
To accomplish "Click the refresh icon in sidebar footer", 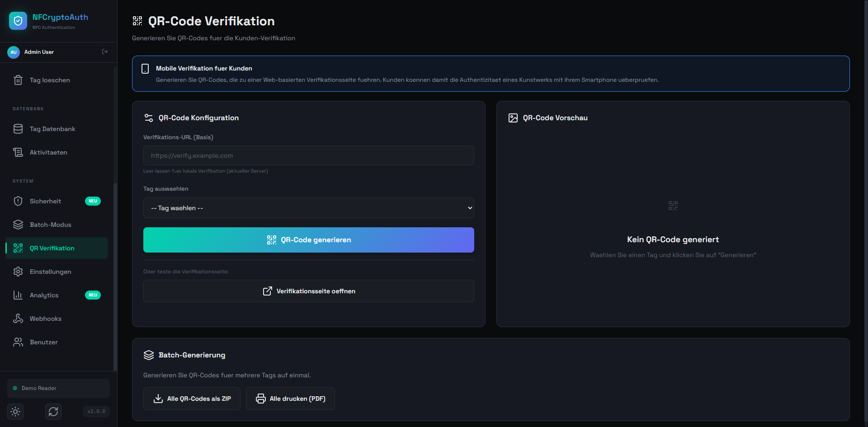I will pos(53,412).
